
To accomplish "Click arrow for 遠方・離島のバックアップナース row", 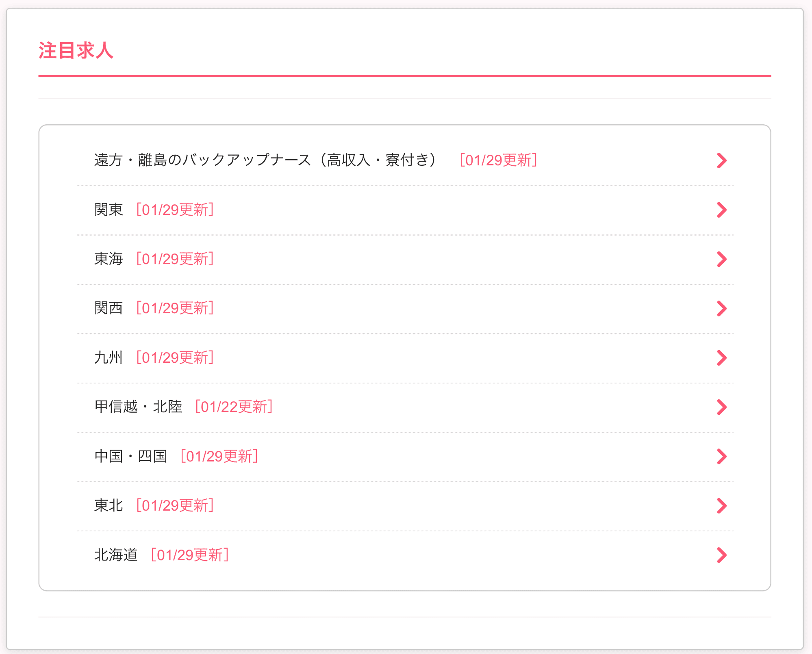I will (721, 160).
